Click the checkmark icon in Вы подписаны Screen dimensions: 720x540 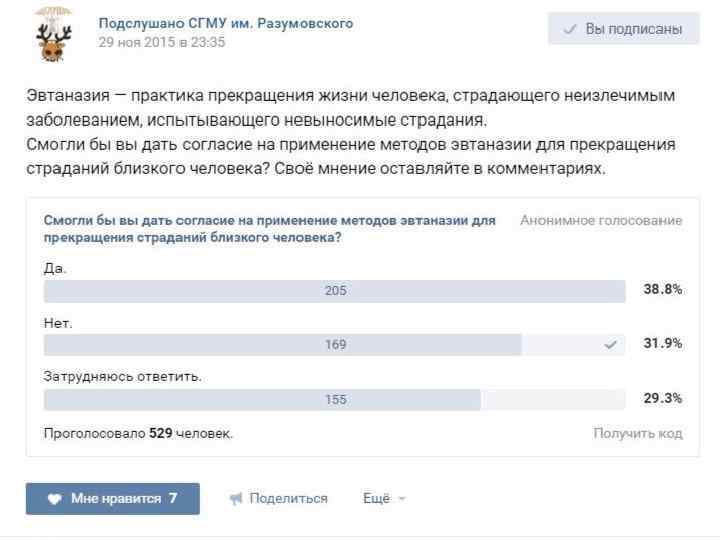(570, 29)
